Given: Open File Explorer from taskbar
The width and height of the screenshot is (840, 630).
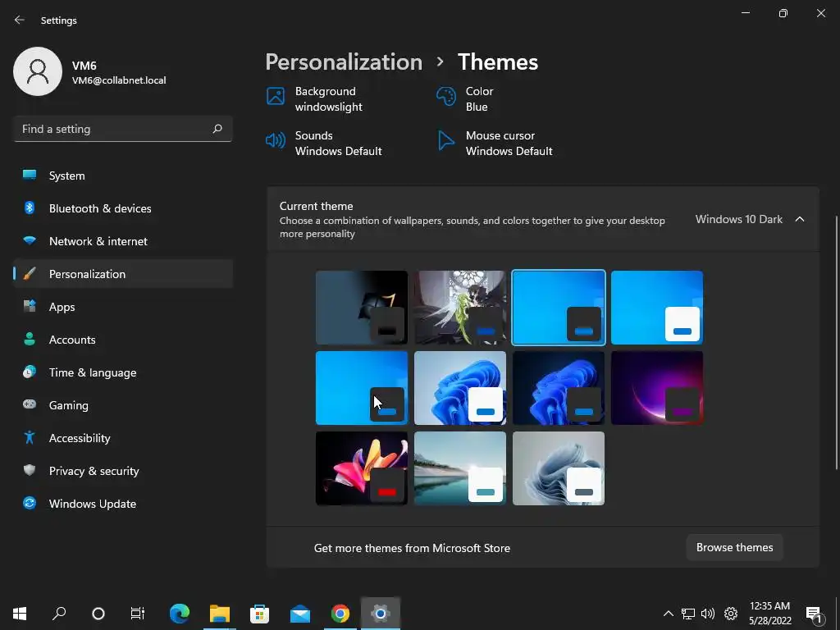Looking at the screenshot, I should click(220, 613).
